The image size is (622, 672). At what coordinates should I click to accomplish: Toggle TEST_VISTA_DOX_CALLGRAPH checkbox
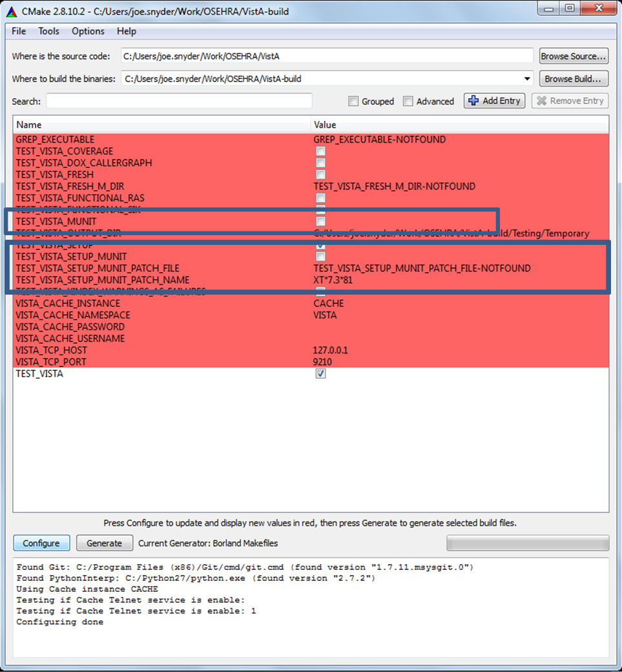click(x=320, y=163)
